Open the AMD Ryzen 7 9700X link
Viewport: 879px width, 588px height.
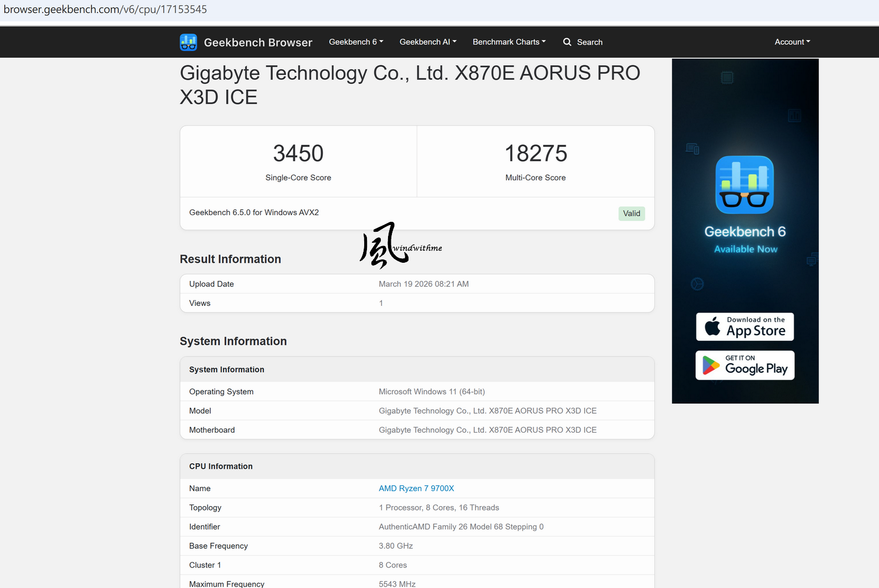pos(416,488)
